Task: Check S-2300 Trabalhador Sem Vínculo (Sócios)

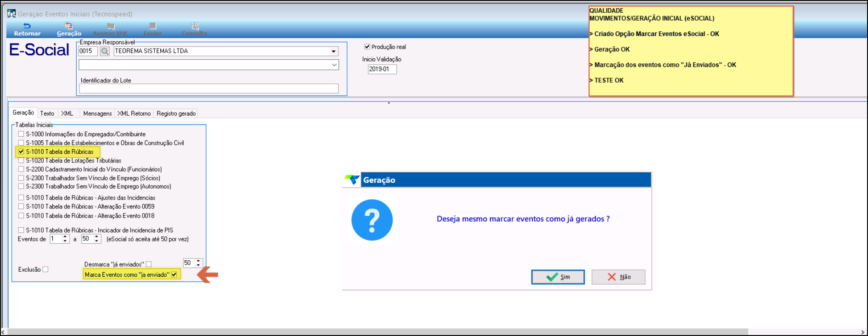Action: (21, 178)
